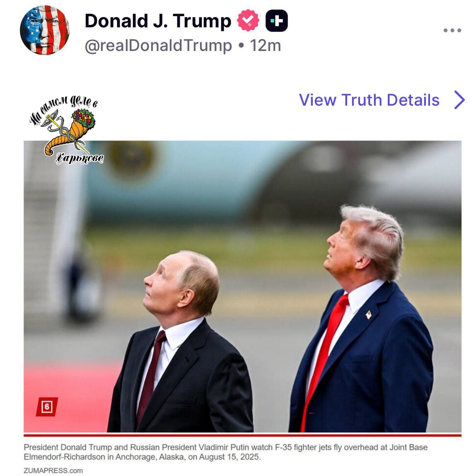
Task: Tap the Харькове watermark text
Action: 80,159
